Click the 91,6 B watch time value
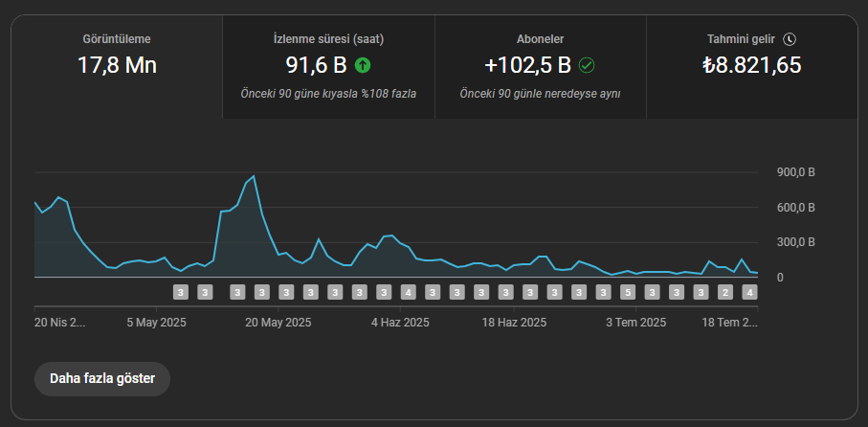The image size is (868, 427). [316, 65]
